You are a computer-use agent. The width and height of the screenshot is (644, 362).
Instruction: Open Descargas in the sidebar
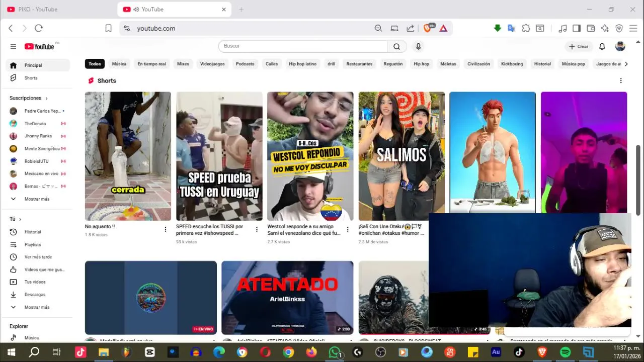[38, 295]
